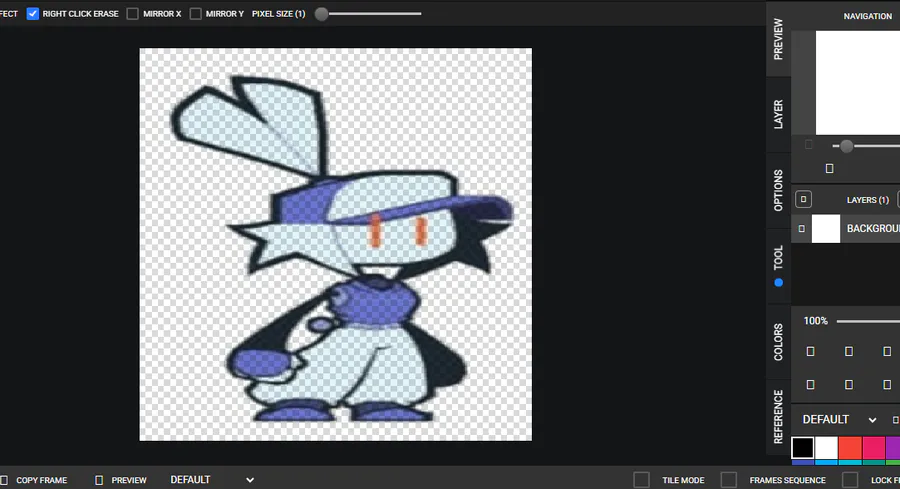The width and height of the screenshot is (900, 489).
Task: Click the add-layer icon beside LAYERS (1)
Action: 803,199
